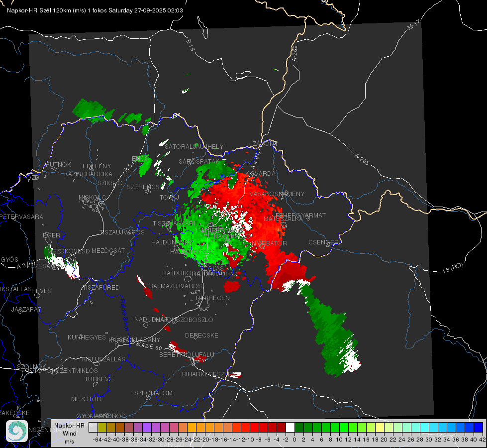Click the BALMAZÚJVÁROS town label

(176, 286)
